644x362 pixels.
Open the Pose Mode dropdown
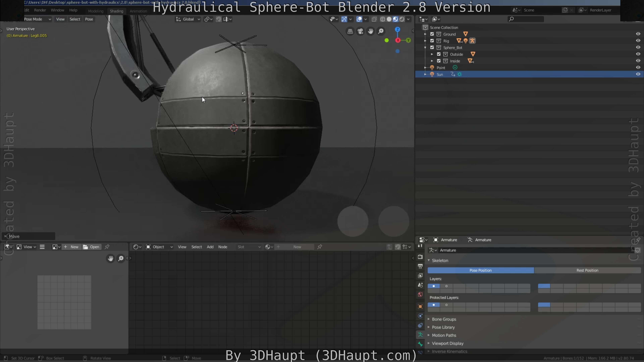coord(38,19)
